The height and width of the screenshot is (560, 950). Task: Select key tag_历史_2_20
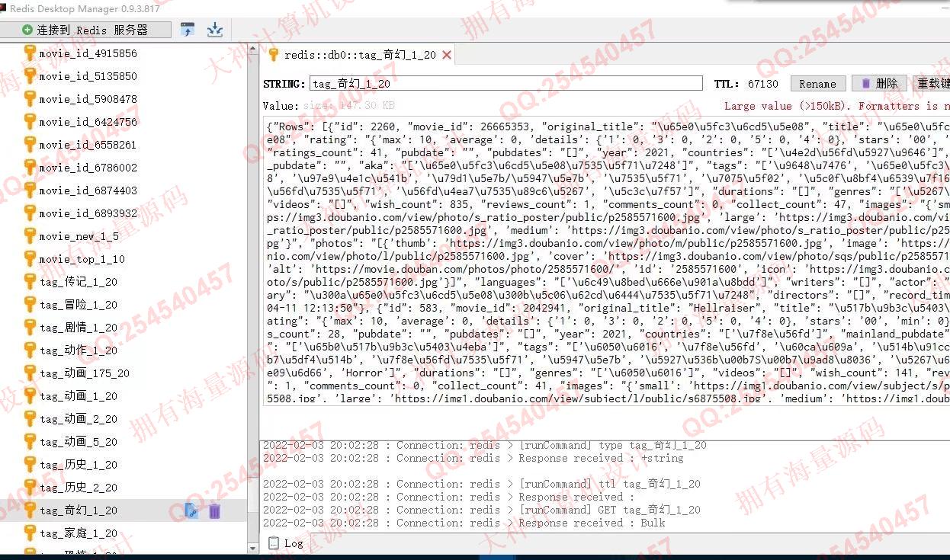tap(79, 488)
